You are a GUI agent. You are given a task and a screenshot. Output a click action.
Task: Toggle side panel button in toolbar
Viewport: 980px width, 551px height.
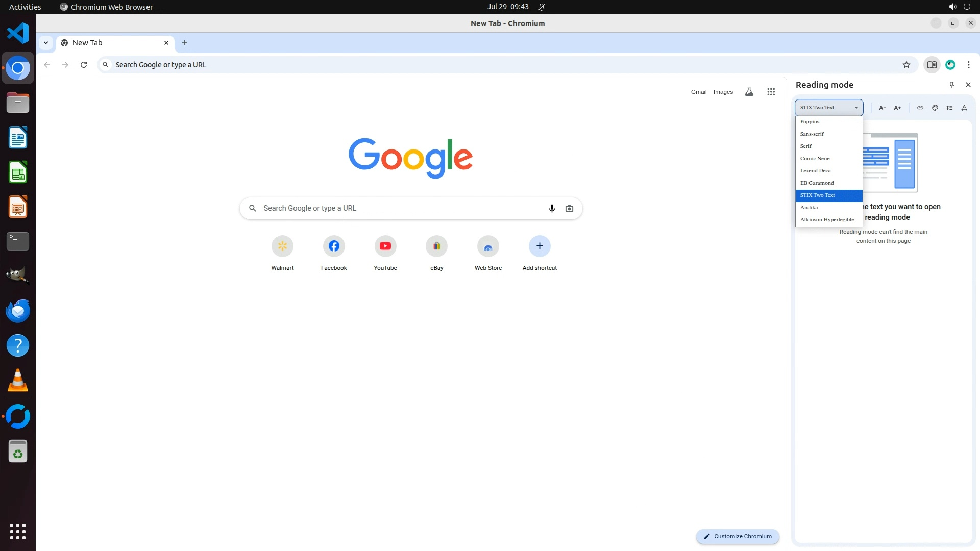932,65
